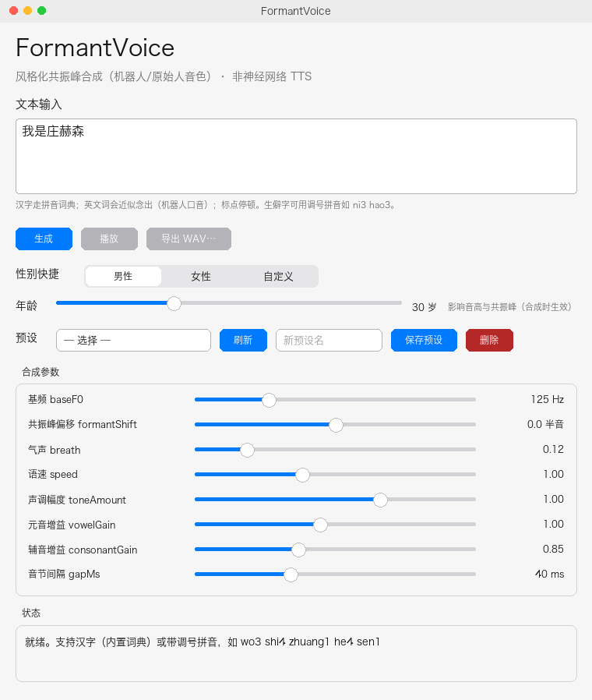Click the gapMs slider knob
592x700 pixels.
point(291,575)
